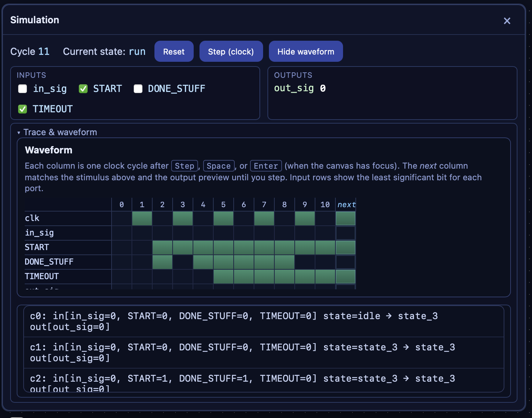
Task: Click the Waveform heading
Action: [x=49, y=150]
